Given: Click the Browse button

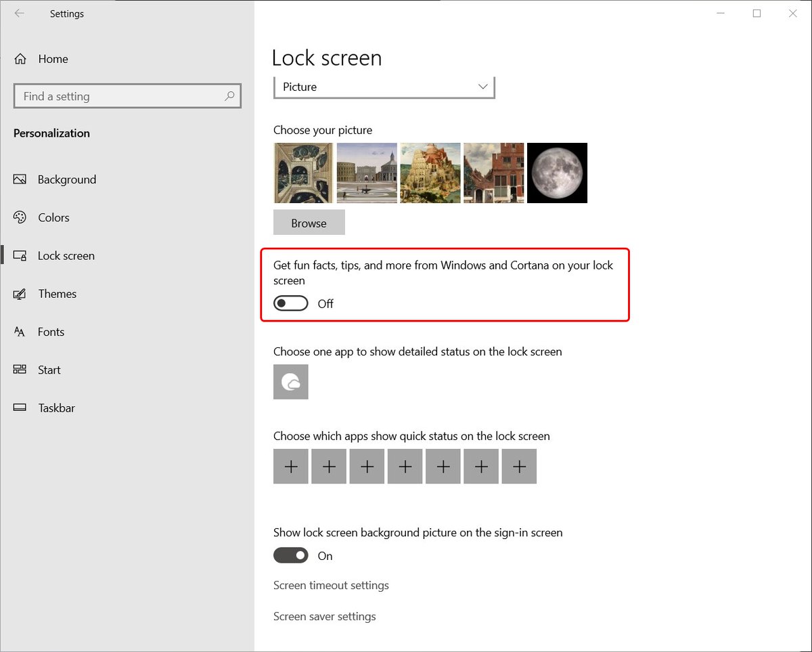Looking at the screenshot, I should (309, 223).
